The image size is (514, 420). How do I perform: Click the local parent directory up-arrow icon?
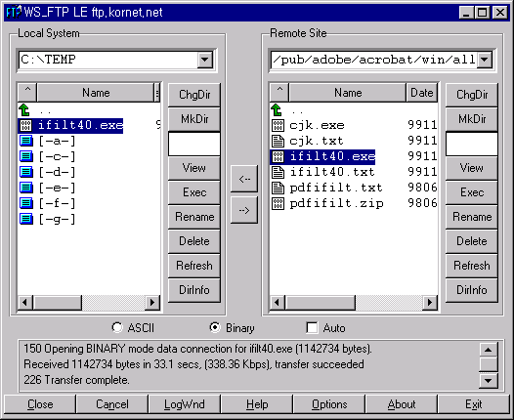(x=24, y=109)
